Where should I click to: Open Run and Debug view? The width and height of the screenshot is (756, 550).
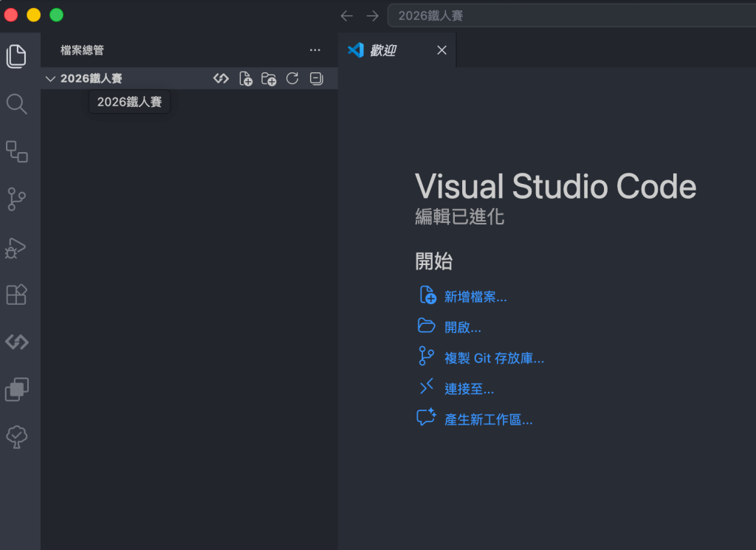[16, 248]
